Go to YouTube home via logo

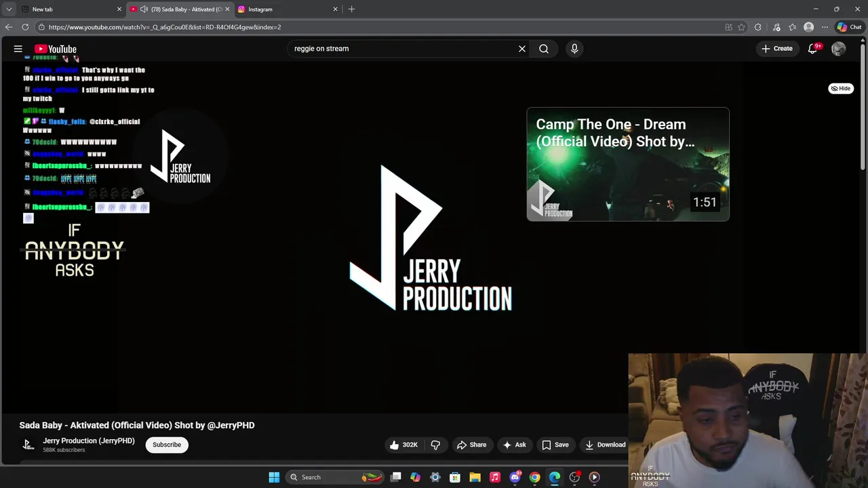point(55,49)
